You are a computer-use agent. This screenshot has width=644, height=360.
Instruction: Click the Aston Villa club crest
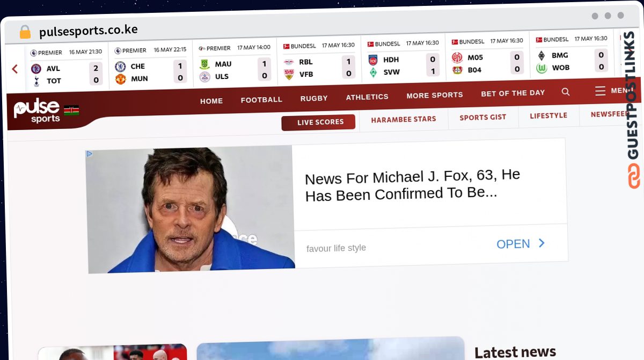point(36,69)
